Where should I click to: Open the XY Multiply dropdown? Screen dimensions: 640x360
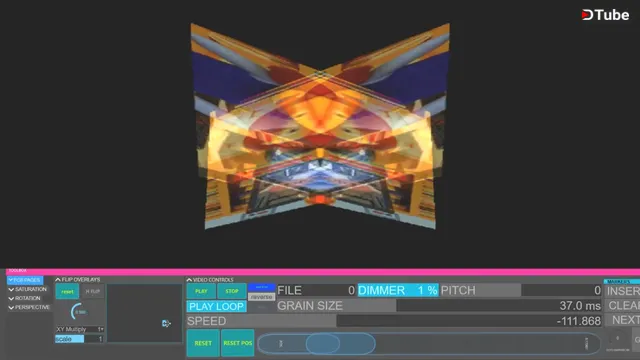(x=80, y=329)
